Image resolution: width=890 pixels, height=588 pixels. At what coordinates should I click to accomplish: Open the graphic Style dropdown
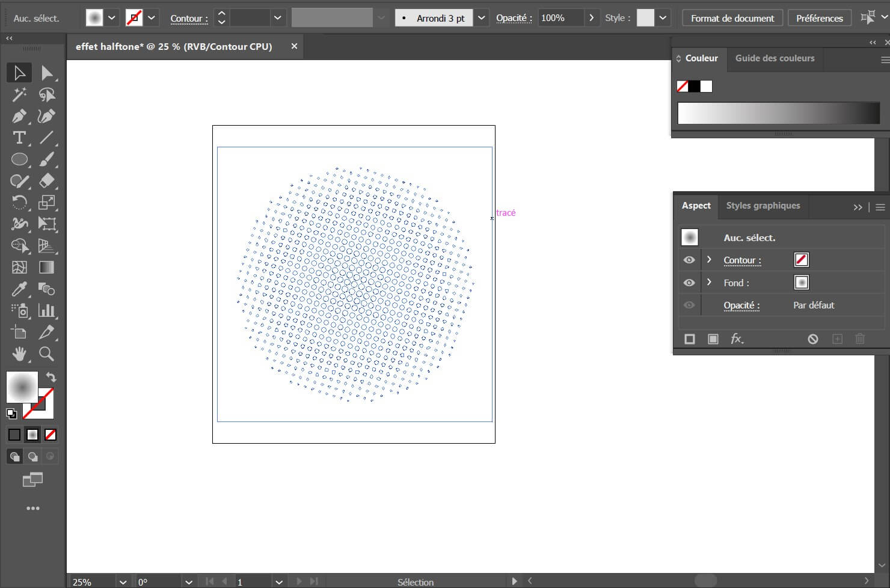tap(663, 18)
